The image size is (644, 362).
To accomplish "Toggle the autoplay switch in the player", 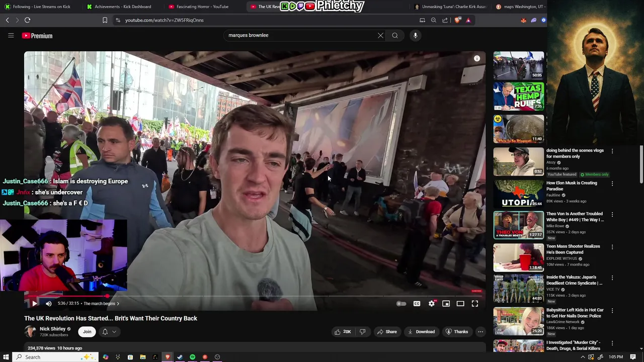I will point(401,304).
